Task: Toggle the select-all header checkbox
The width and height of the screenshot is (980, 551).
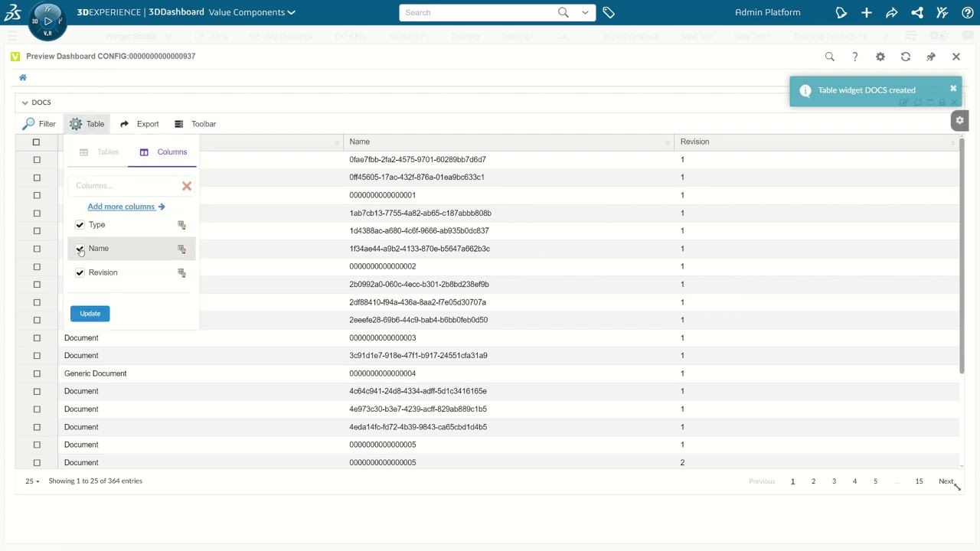Action: point(36,142)
